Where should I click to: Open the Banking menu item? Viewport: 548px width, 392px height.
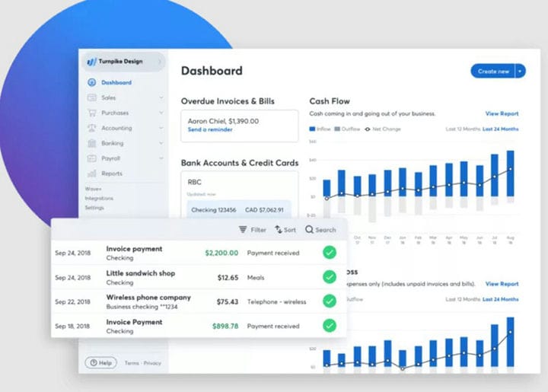tap(112, 143)
